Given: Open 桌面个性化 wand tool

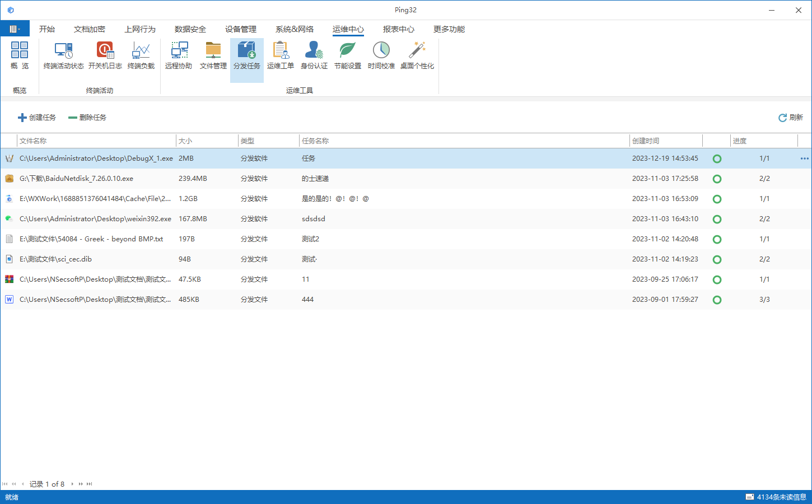Looking at the screenshot, I should coord(417,56).
